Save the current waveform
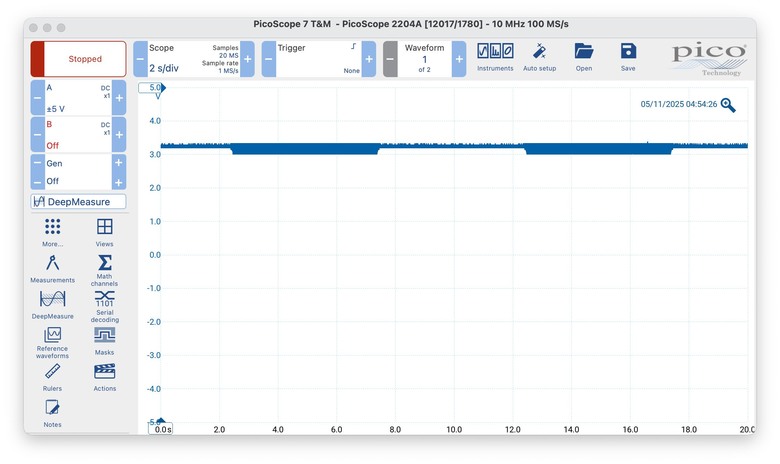 click(628, 57)
